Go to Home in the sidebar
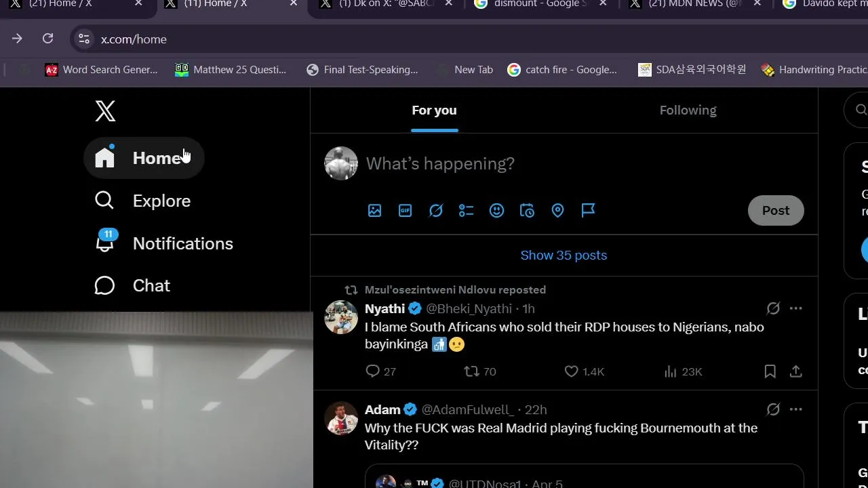Viewport: 868px width, 488px height. click(x=144, y=158)
